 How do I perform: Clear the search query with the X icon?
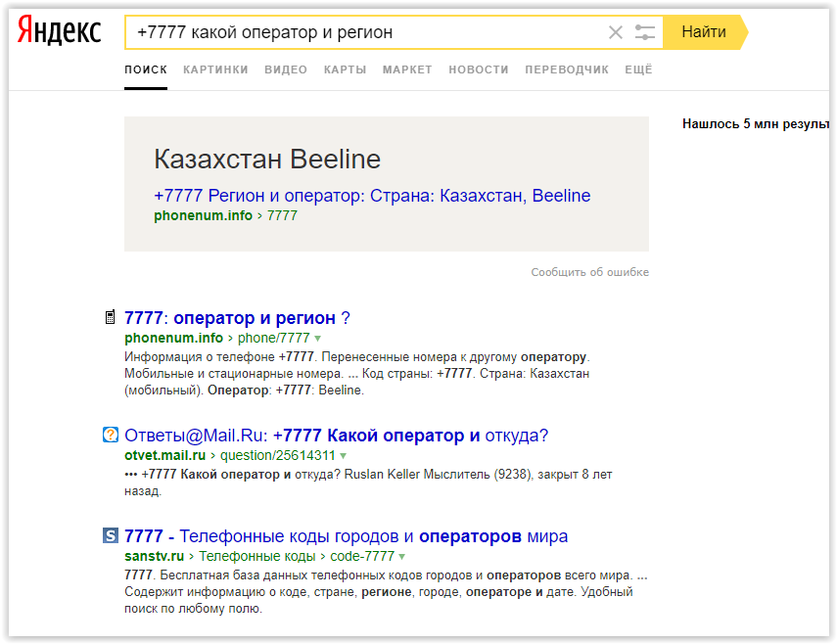click(x=616, y=32)
